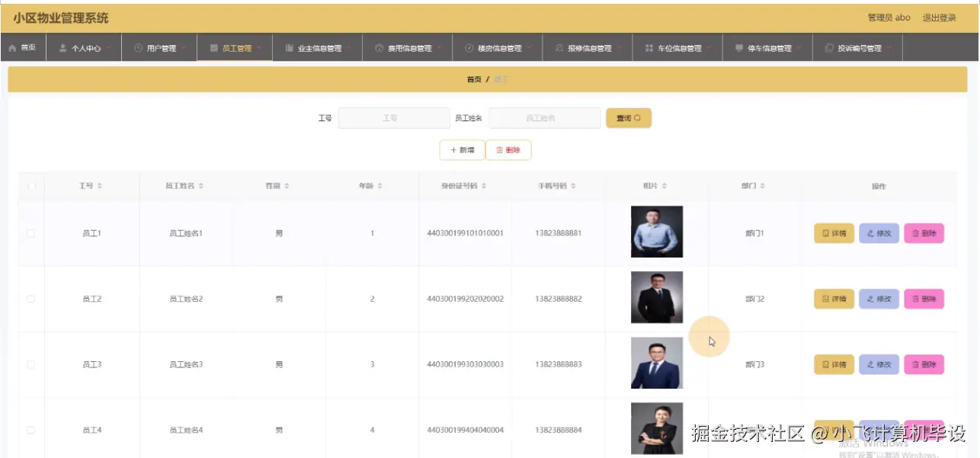Click the sort arrows beside 性别 header
Image resolution: width=980 pixels, height=458 pixels.
pos(287,186)
